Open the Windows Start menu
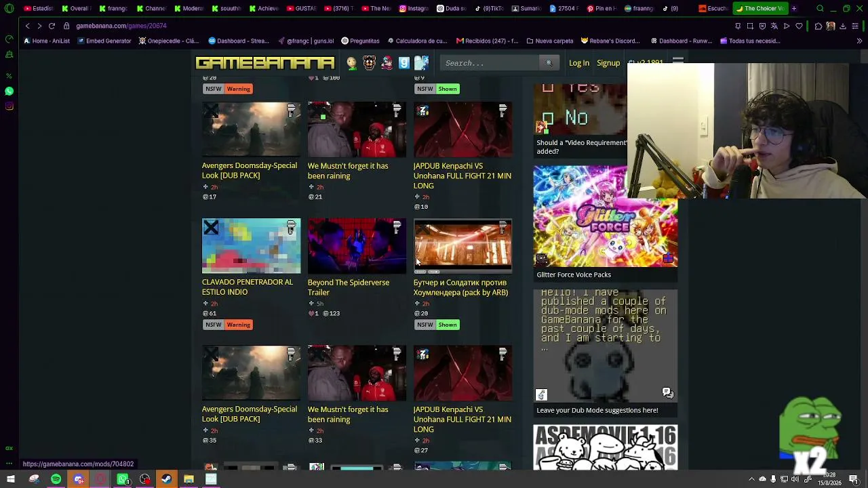 (11, 480)
